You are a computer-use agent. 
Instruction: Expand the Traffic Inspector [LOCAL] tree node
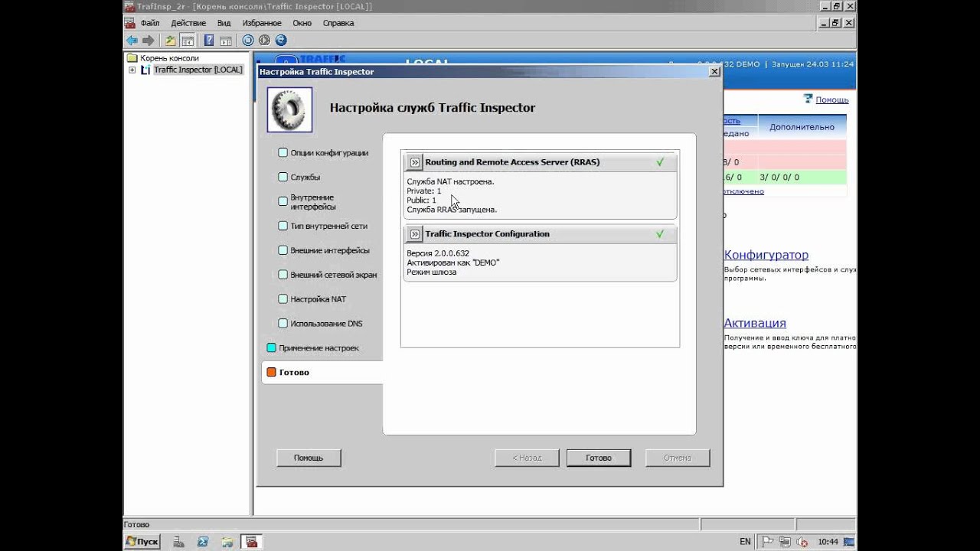[x=132, y=70]
